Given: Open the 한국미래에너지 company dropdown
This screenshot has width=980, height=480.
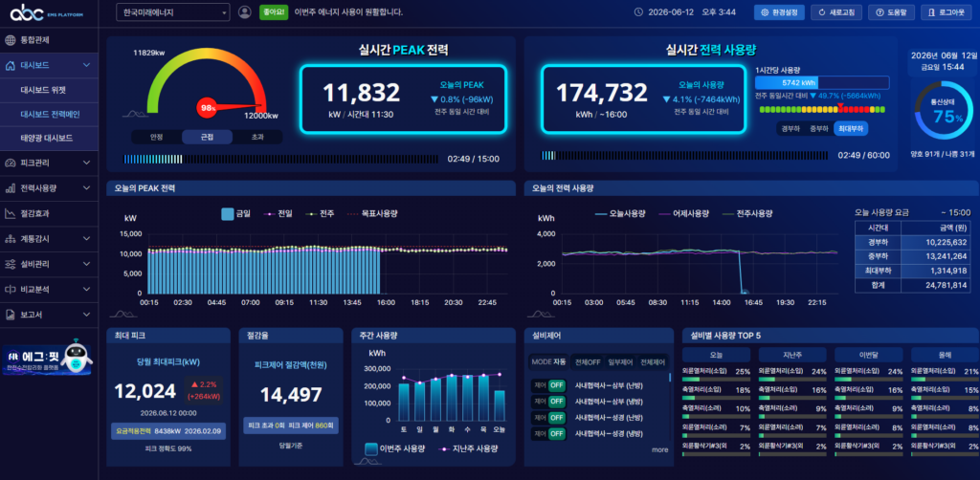Looking at the screenshot, I should (x=173, y=11).
